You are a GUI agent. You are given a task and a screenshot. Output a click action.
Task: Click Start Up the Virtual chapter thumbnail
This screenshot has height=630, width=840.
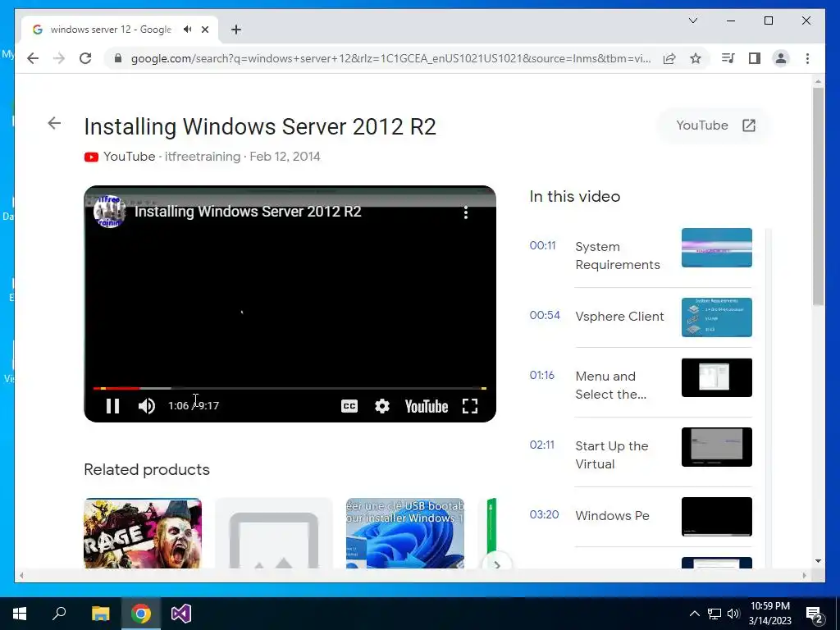716,447
